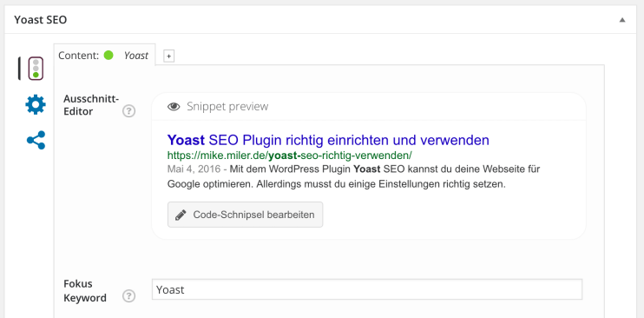Screen dimensions: 644x318
Task: Click the help icon next to Ausschnitt-Editor
Action: click(129, 111)
